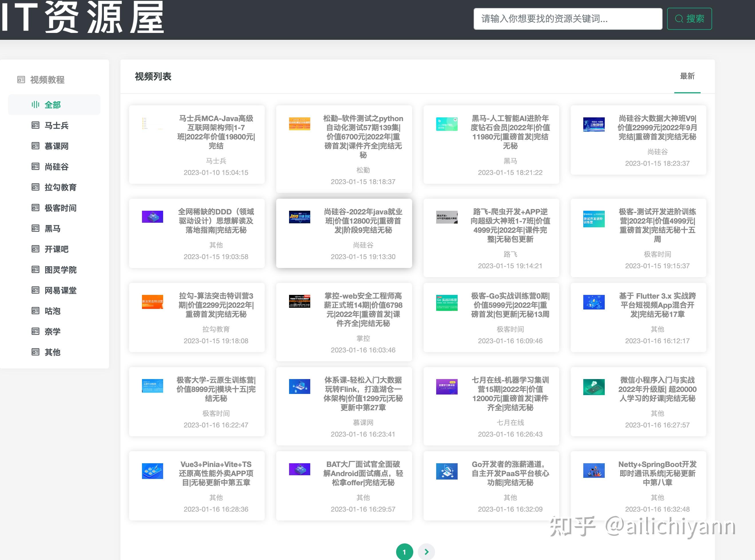Click the 视频教程 header icon in the sidebar

click(21, 80)
